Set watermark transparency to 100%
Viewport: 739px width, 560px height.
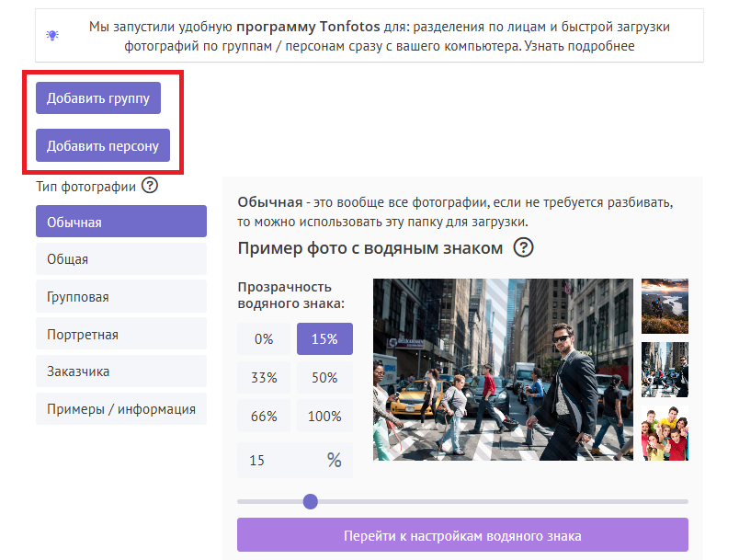click(324, 416)
